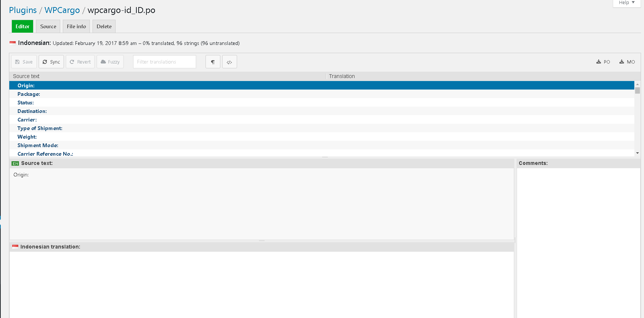Open the Help dropdown
Image resolution: width=644 pixels, height=318 pixels.
627,3
